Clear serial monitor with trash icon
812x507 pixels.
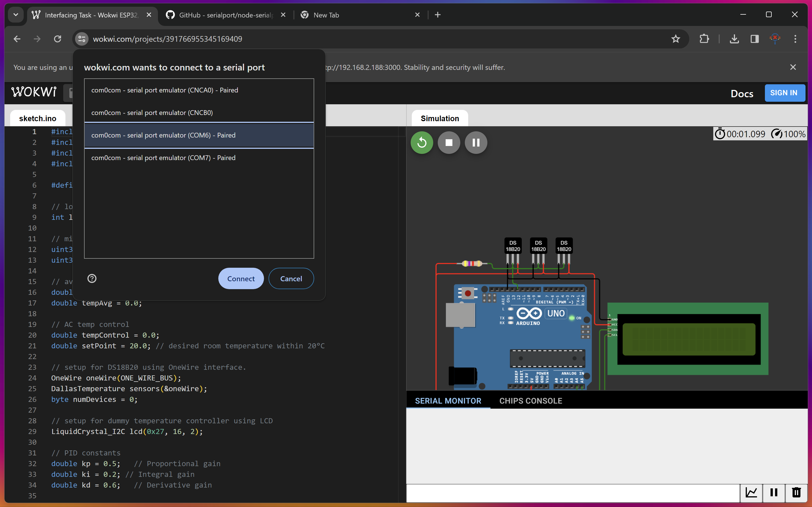pyautogui.click(x=796, y=493)
